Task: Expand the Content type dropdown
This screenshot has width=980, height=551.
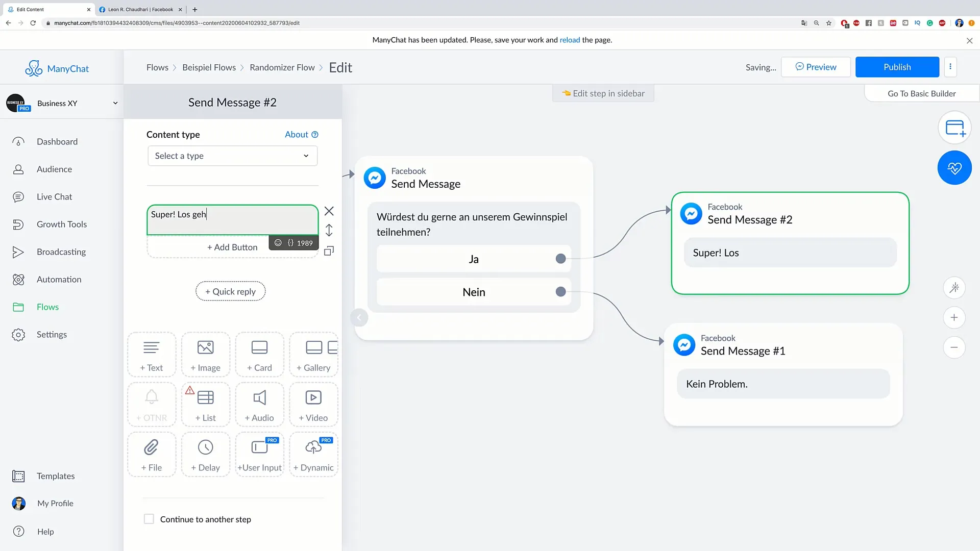Action: [232, 156]
